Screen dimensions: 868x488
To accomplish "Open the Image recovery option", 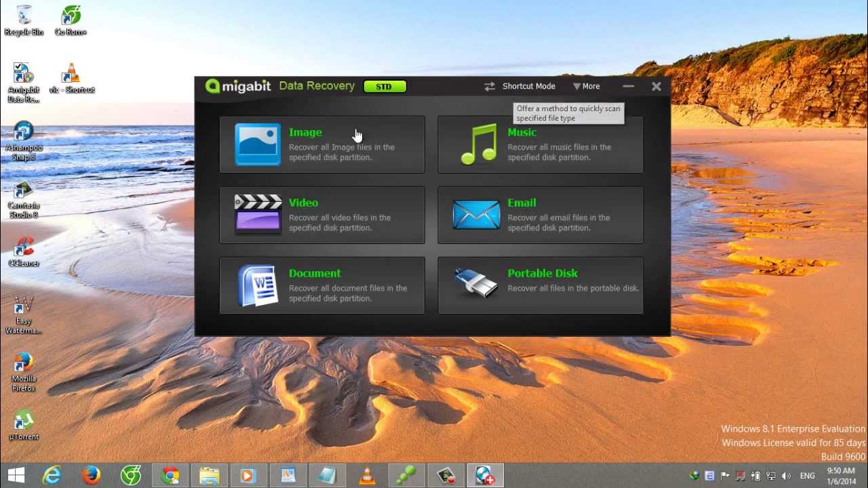I will 322,144.
